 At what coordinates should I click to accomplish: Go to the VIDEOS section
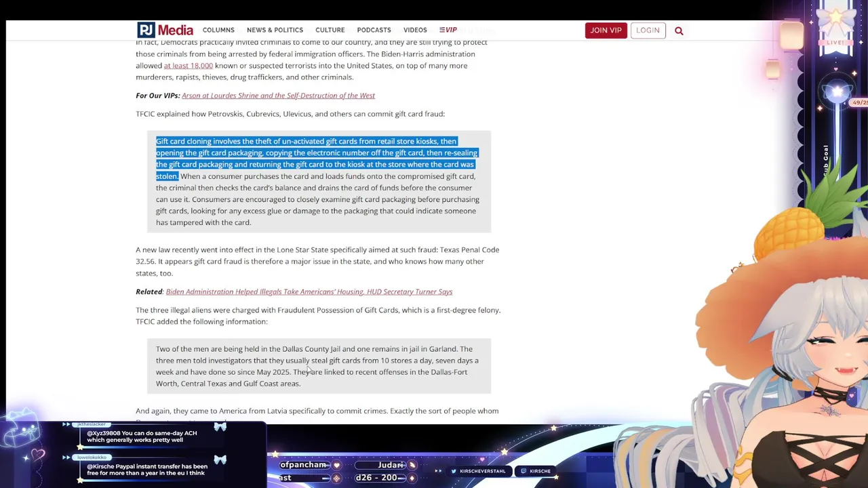[415, 30]
